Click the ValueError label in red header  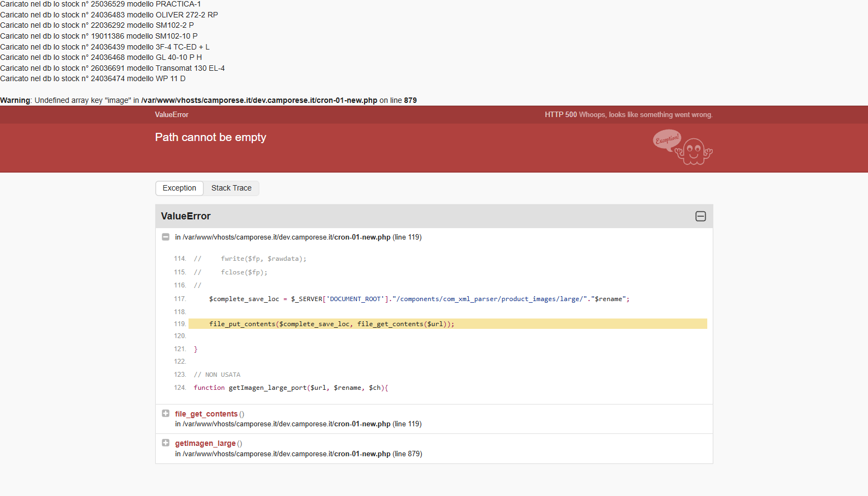coord(172,114)
